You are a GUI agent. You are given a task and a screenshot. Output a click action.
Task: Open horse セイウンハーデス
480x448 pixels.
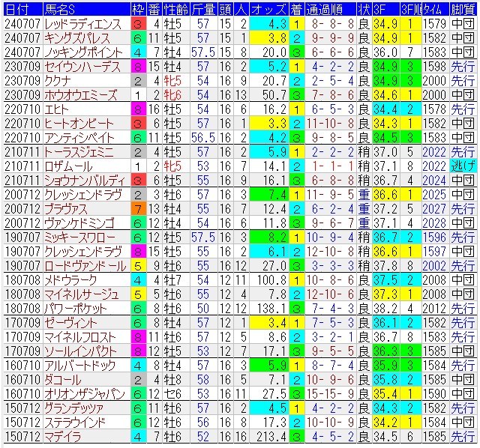(x=82, y=67)
